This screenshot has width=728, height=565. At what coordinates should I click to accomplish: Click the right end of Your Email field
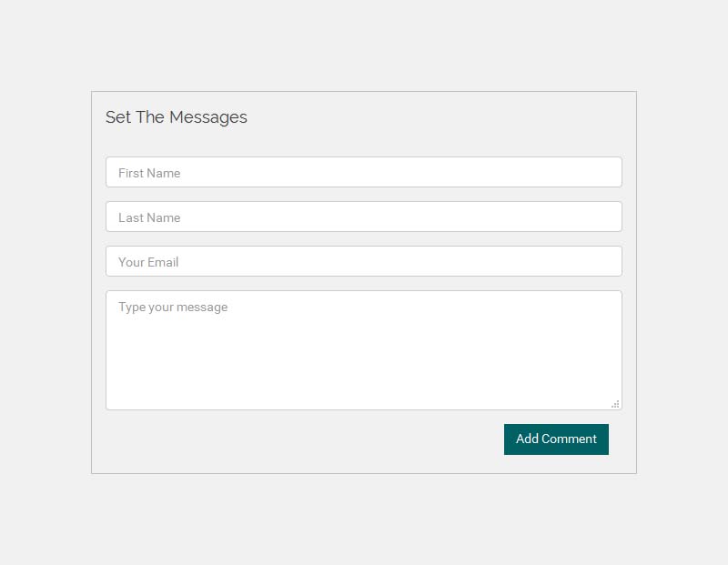point(603,261)
